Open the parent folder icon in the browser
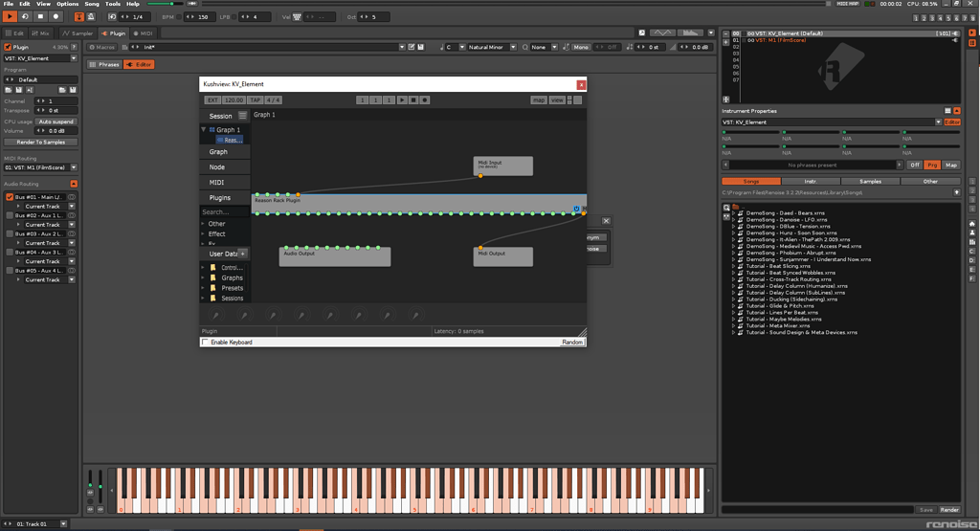 point(736,207)
